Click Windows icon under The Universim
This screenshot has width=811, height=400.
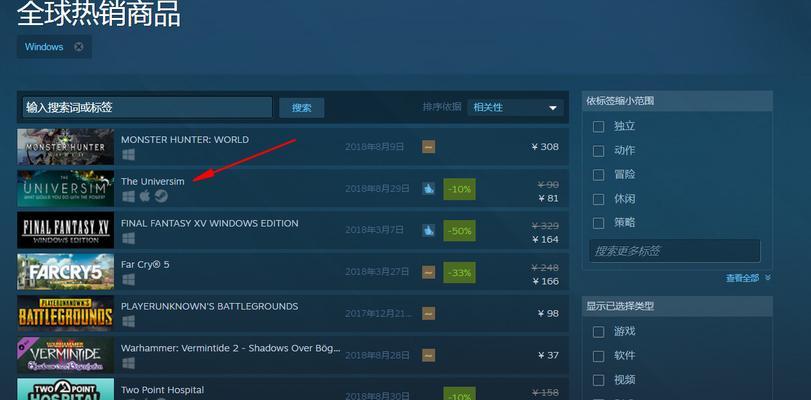click(128, 197)
